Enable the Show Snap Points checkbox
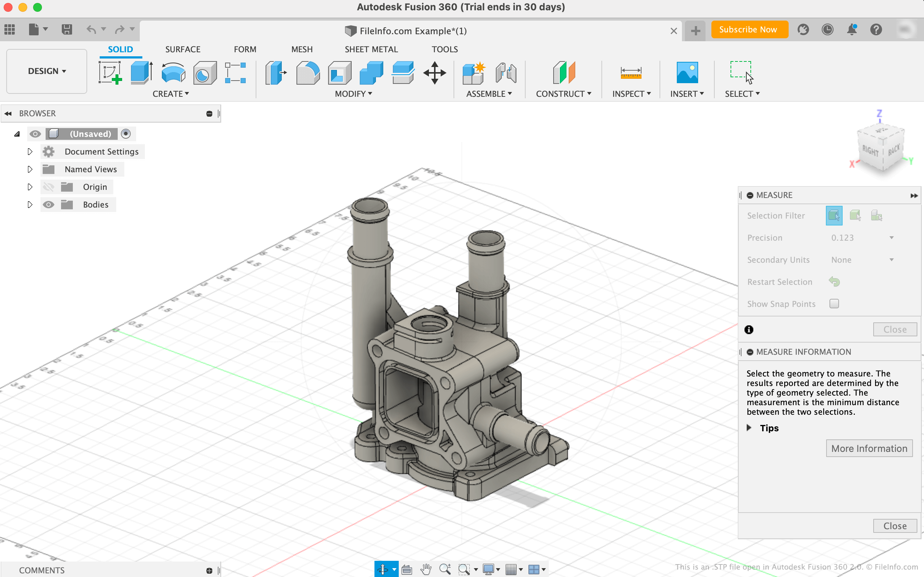 pos(834,304)
